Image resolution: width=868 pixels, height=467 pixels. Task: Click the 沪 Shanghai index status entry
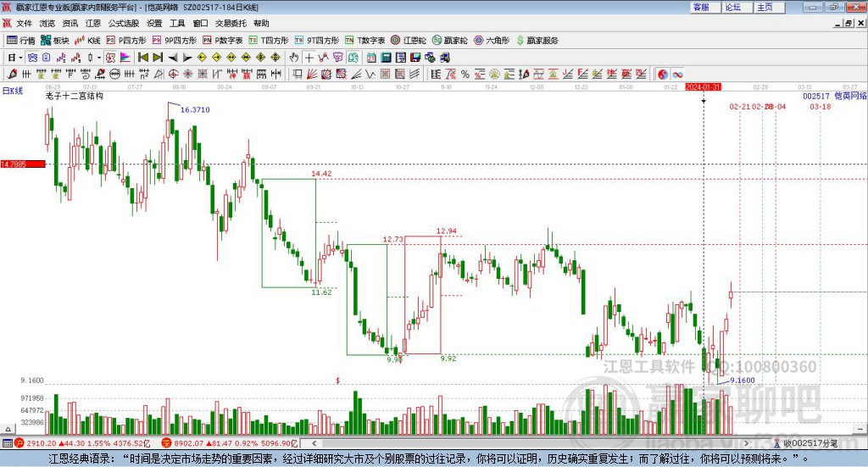tap(82, 443)
